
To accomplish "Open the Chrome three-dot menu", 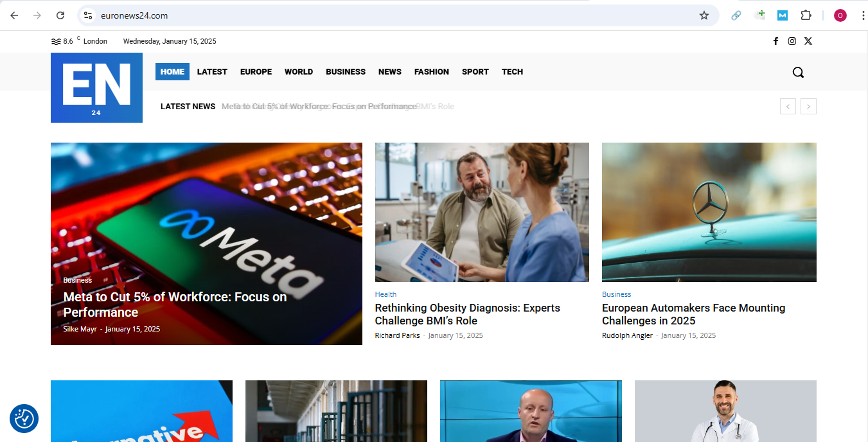I will click(x=863, y=15).
